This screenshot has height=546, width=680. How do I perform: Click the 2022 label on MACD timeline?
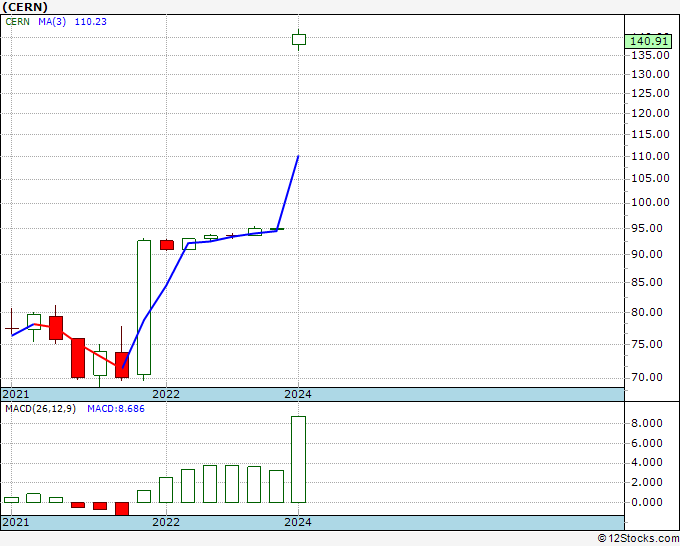[166, 522]
